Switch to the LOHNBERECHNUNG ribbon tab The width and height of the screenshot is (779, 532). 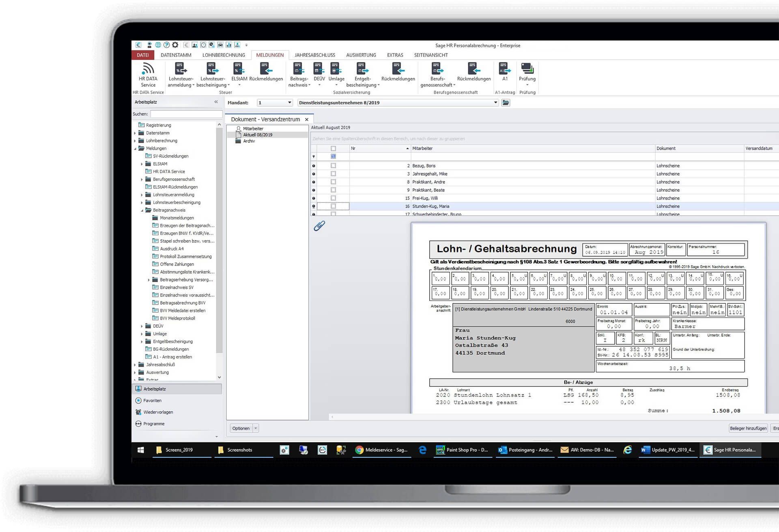[224, 55]
